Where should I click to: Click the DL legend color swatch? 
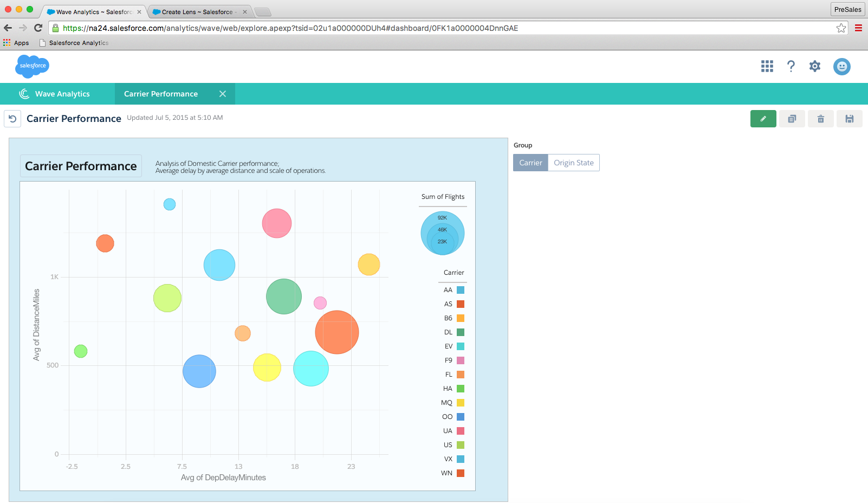[x=461, y=332]
